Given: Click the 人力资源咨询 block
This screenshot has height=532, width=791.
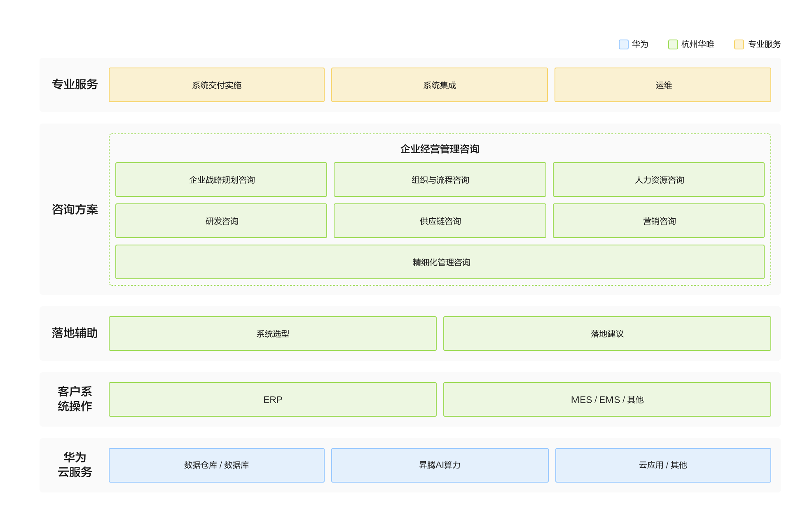Looking at the screenshot, I should [658, 180].
